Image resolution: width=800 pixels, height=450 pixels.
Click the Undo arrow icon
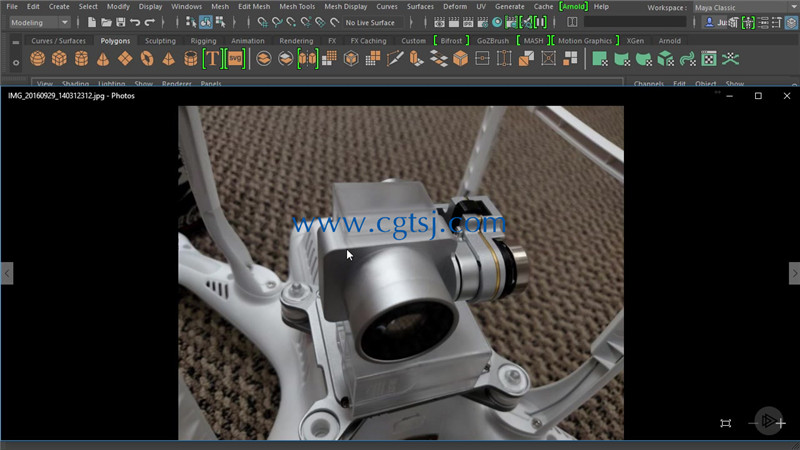coord(135,22)
